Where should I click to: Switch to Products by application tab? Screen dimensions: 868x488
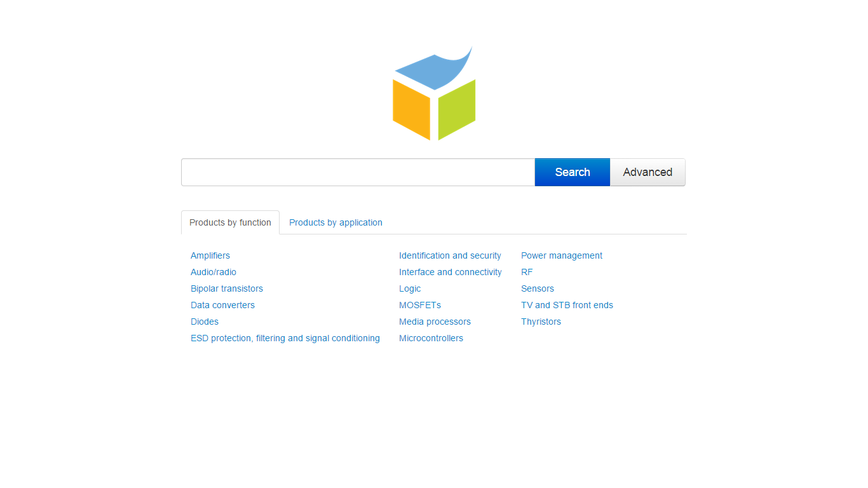click(336, 222)
